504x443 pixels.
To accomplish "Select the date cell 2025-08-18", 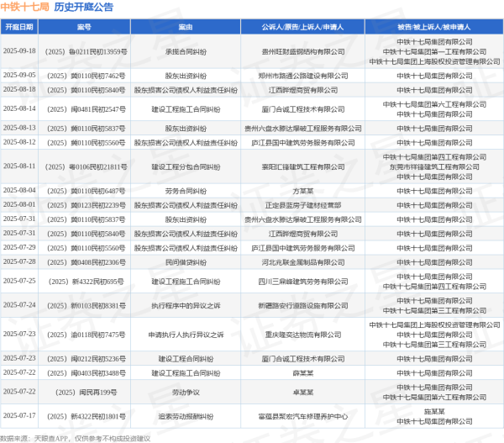I will pos(19,89).
